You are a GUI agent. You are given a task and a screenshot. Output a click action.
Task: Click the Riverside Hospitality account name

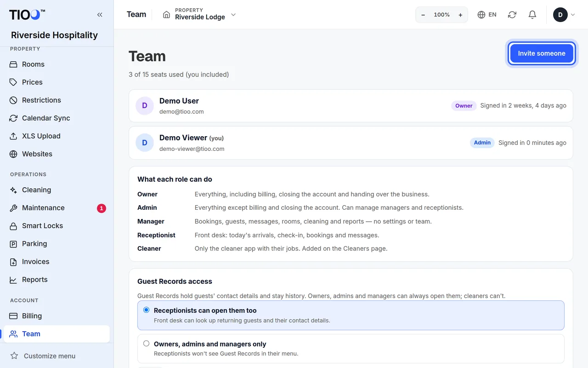[54, 35]
